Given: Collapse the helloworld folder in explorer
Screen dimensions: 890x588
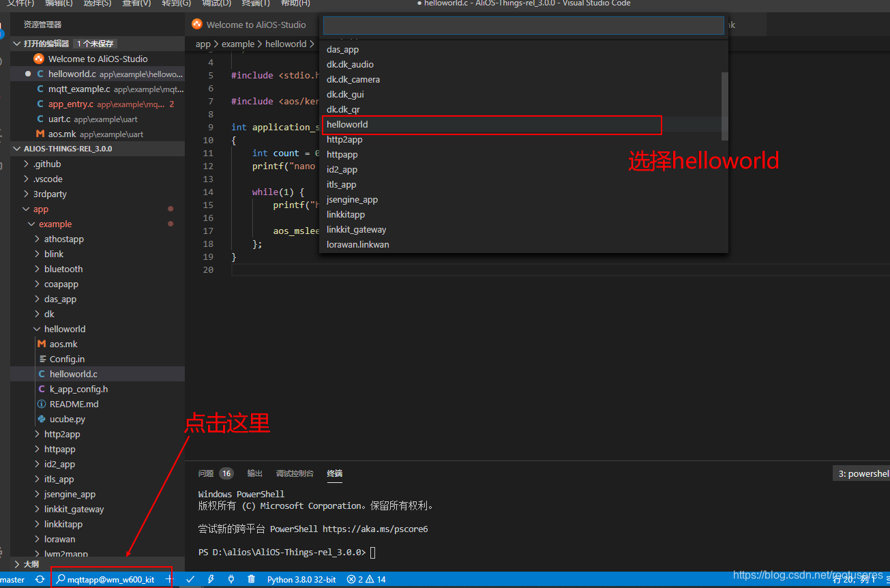Looking at the screenshot, I should click(x=98, y=329).
